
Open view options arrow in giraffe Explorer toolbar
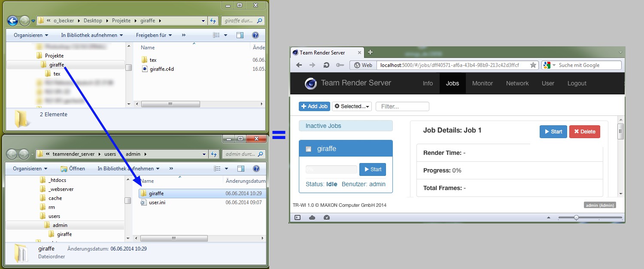point(226,35)
